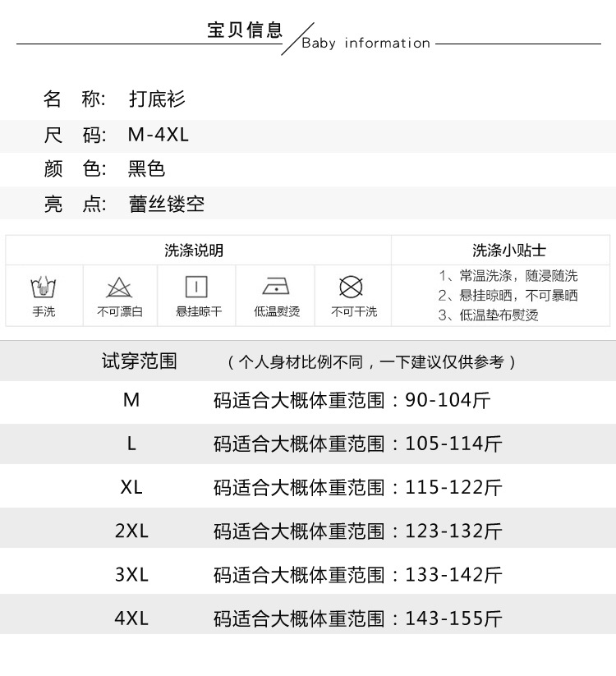This screenshot has height=676, width=616.
Task: Click the size value M-4XL
Action: pyautogui.click(x=159, y=135)
